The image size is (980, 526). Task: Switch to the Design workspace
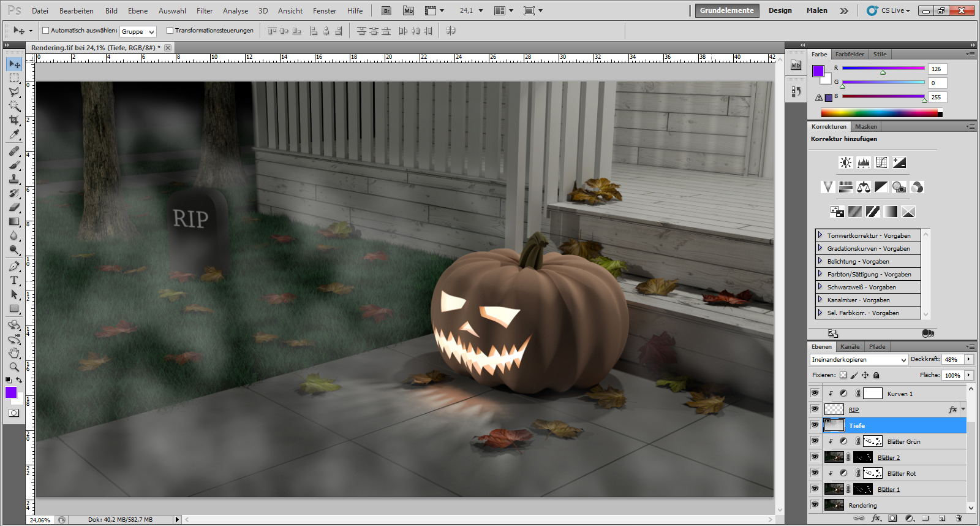[780, 10]
